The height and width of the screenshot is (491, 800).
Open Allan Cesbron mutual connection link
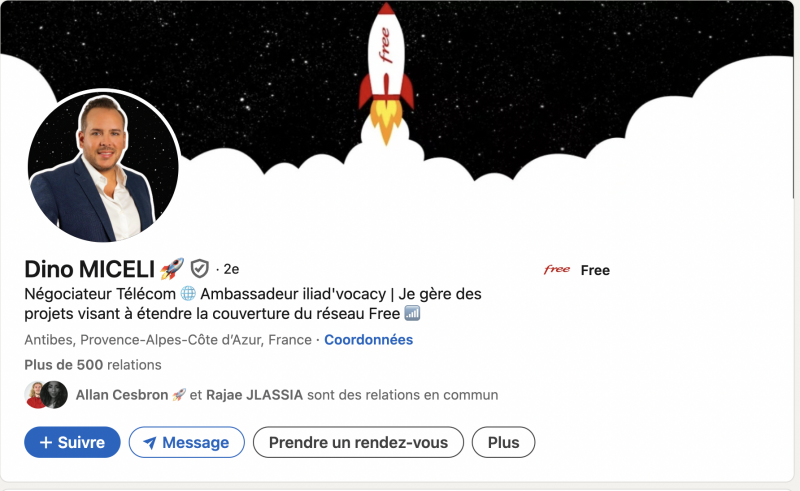pyautogui.click(x=122, y=395)
